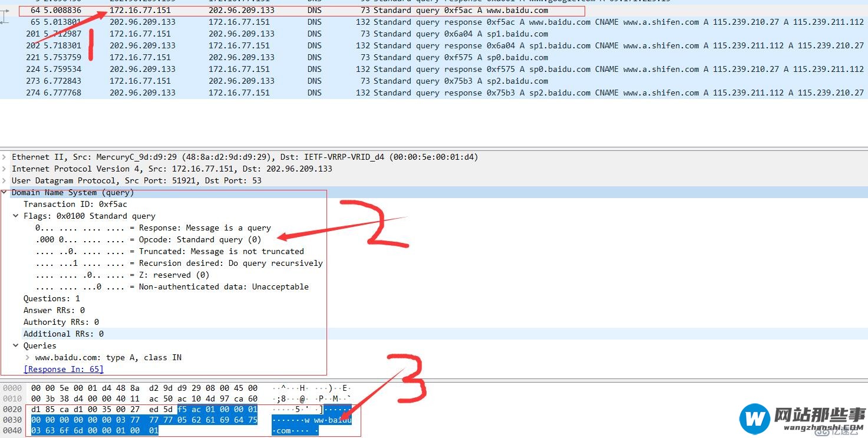
Task: Select Transaction ID: 0xf5ac field
Action: click(75, 204)
